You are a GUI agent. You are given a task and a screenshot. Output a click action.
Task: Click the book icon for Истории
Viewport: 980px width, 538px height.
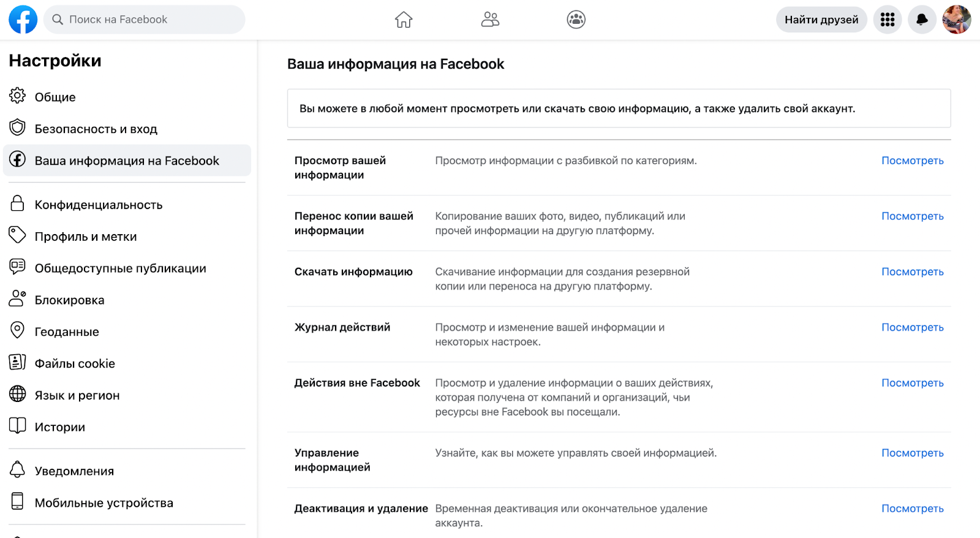17,425
